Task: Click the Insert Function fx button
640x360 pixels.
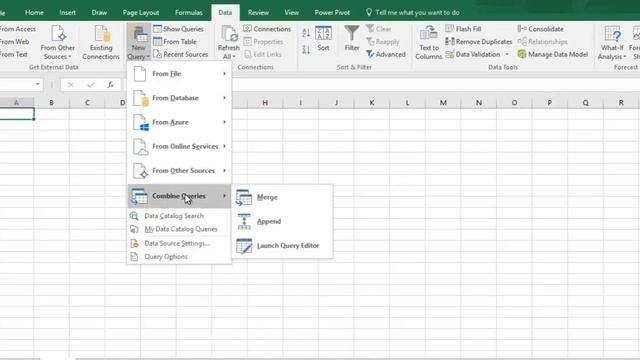Action: click(x=111, y=84)
